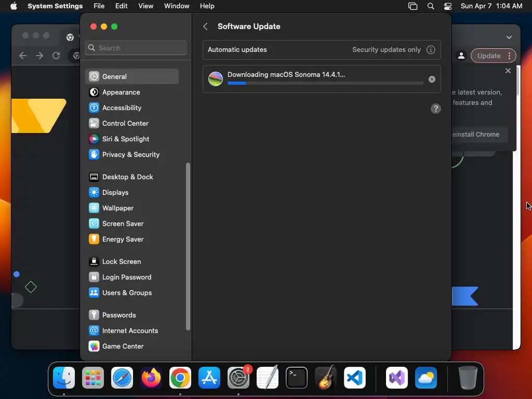
Task: Click Chrome's back navigation arrow
Action: [x=23, y=56]
